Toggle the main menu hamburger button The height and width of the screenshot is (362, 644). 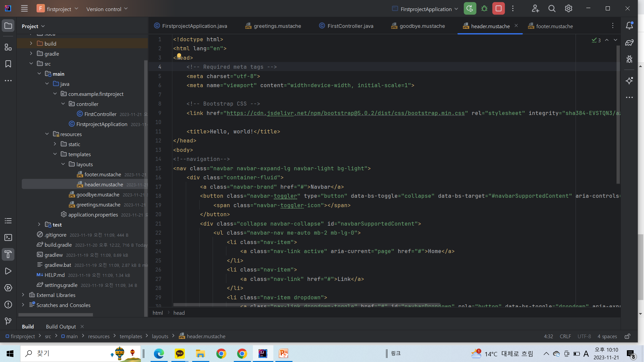pyautogui.click(x=24, y=9)
